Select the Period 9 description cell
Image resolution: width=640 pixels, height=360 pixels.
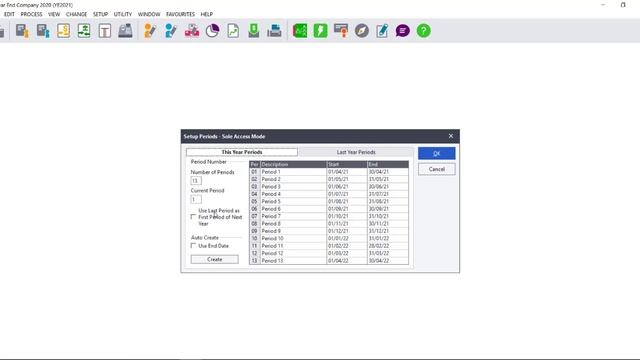293,231
